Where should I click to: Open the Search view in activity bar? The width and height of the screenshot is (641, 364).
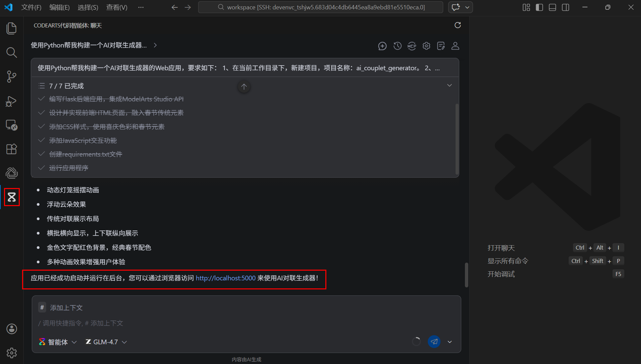pyautogui.click(x=12, y=53)
